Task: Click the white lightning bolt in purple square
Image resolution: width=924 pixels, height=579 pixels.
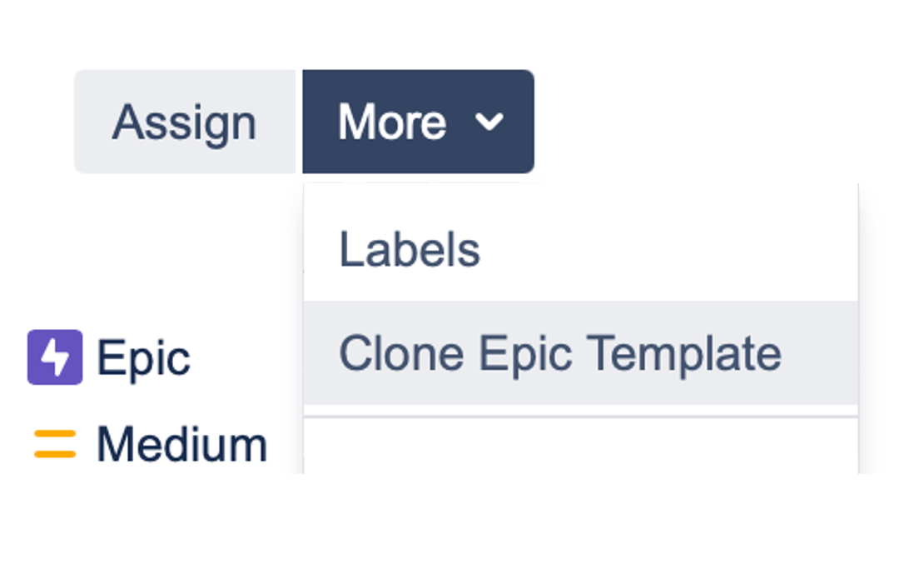Action: 55,357
